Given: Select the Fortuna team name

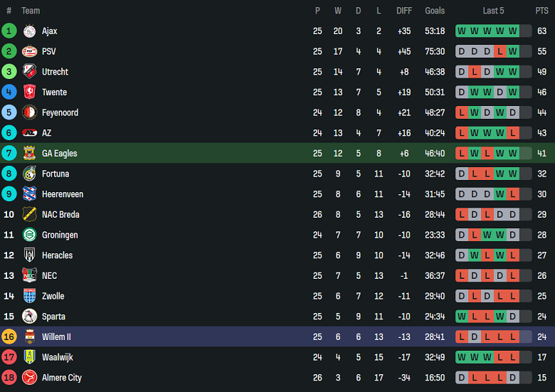Looking at the screenshot, I should (x=55, y=174).
